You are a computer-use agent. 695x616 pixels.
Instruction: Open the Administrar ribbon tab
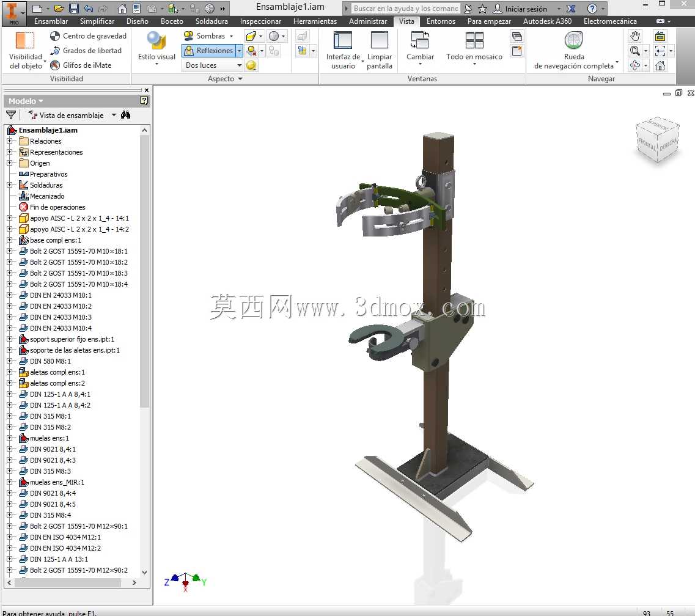pos(368,21)
